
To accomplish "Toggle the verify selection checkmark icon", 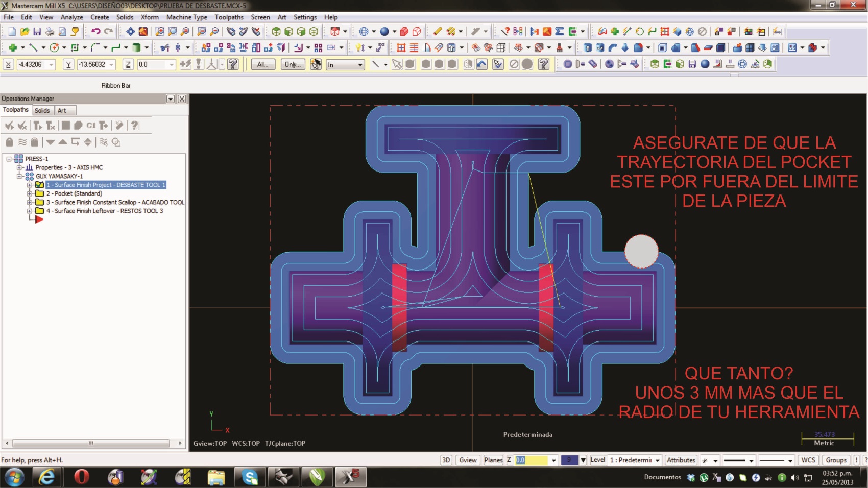I will (x=498, y=64).
